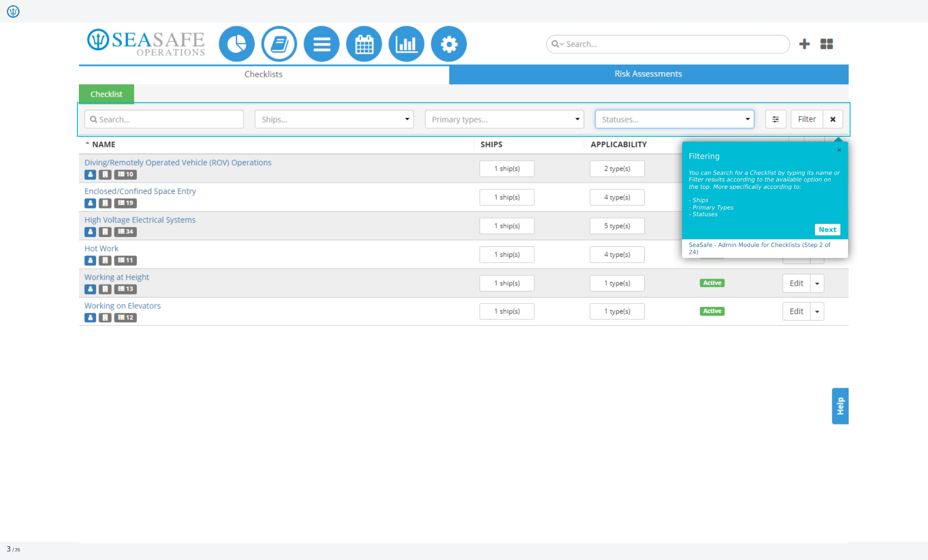
Task: Click the small trident icon in top corner
Action: click(13, 11)
